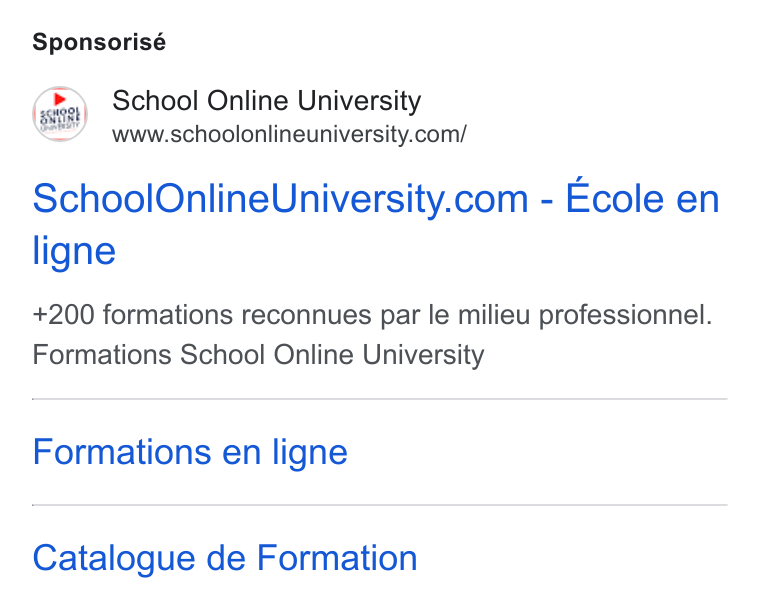This screenshot has width=760, height=610.
Task: Click '+200' at the start of the description
Action: click(63, 315)
